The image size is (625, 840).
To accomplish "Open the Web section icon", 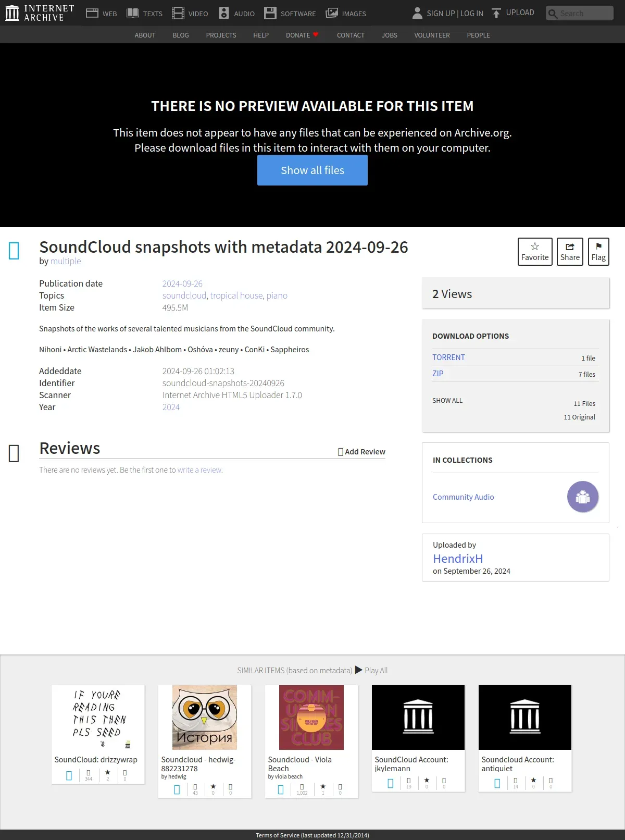I will [92, 13].
